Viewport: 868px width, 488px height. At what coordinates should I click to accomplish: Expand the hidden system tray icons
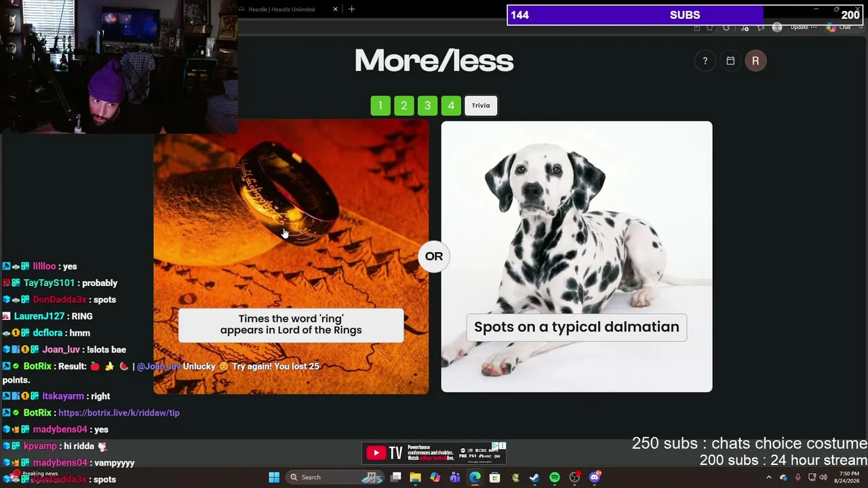[x=769, y=477]
